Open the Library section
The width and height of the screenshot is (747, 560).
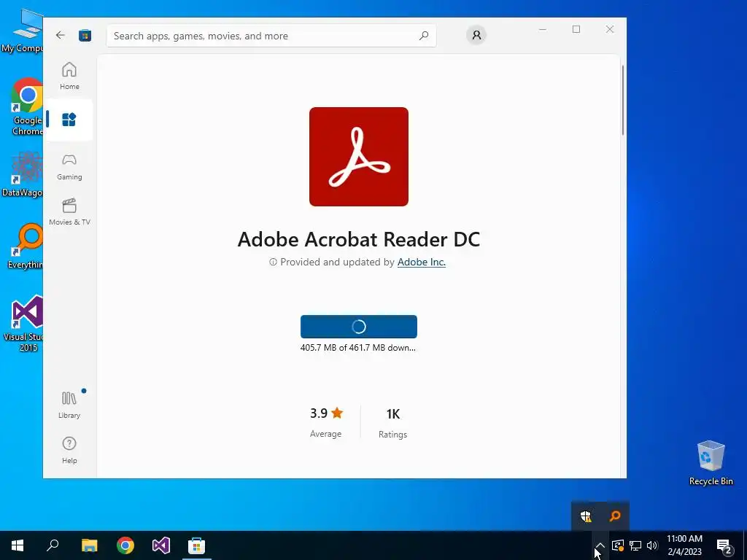pyautogui.click(x=69, y=405)
